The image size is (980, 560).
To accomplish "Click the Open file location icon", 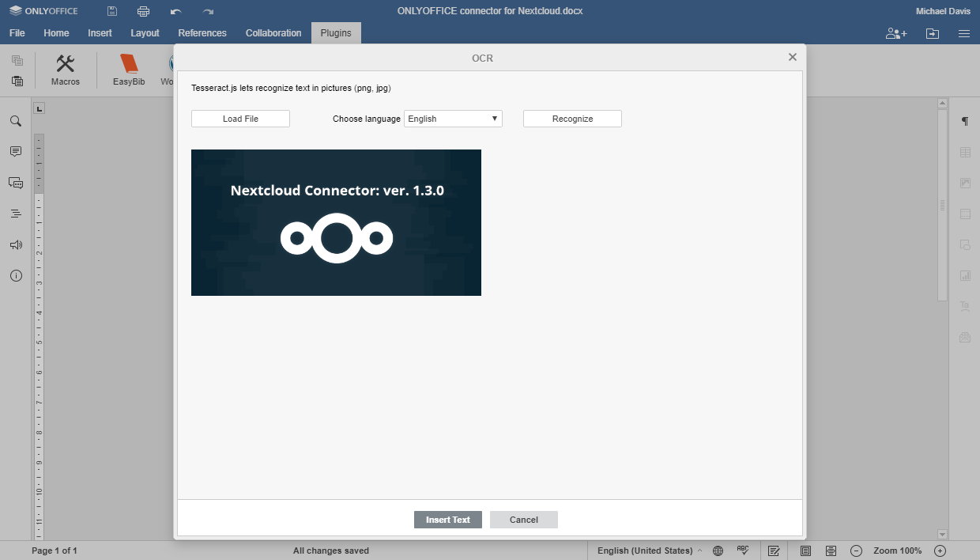I will tap(933, 33).
